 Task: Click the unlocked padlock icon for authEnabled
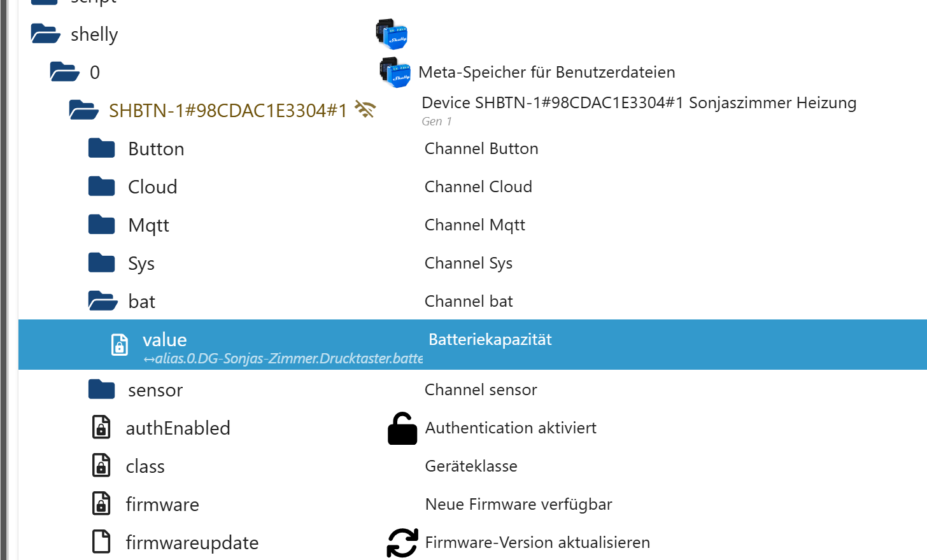(402, 428)
